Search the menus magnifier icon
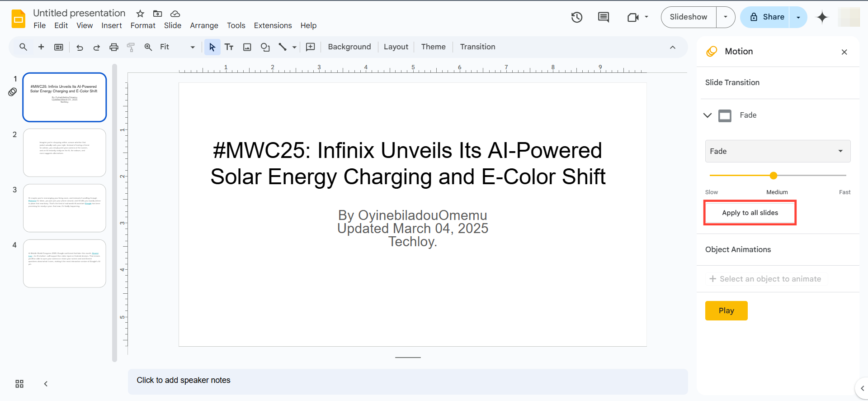 coord(23,47)
